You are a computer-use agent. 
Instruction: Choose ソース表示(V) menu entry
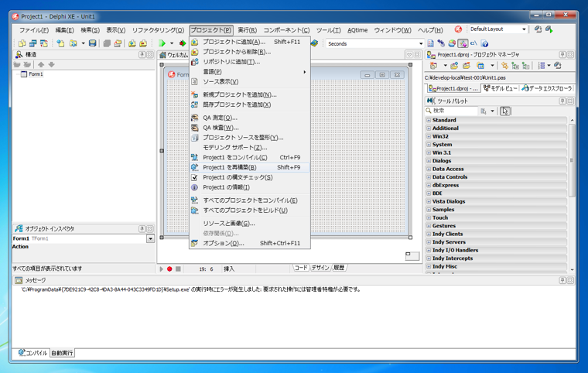tap(250, 81)
